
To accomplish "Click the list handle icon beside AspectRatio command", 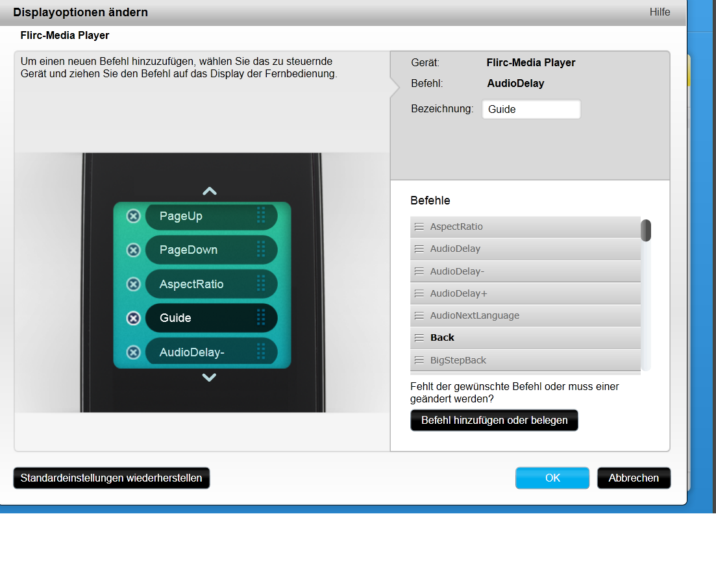I will (x=419, y=227).
